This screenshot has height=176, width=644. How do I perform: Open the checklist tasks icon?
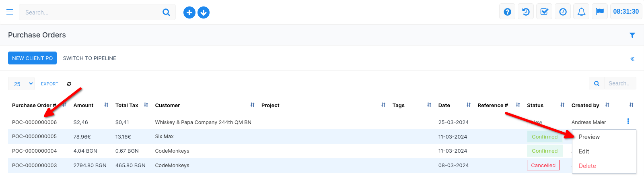point(544,12)
